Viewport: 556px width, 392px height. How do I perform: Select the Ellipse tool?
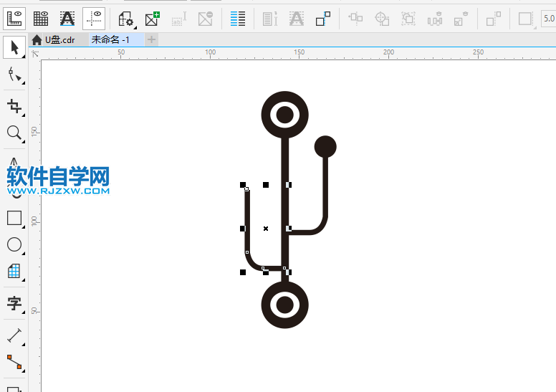point(14,244)
